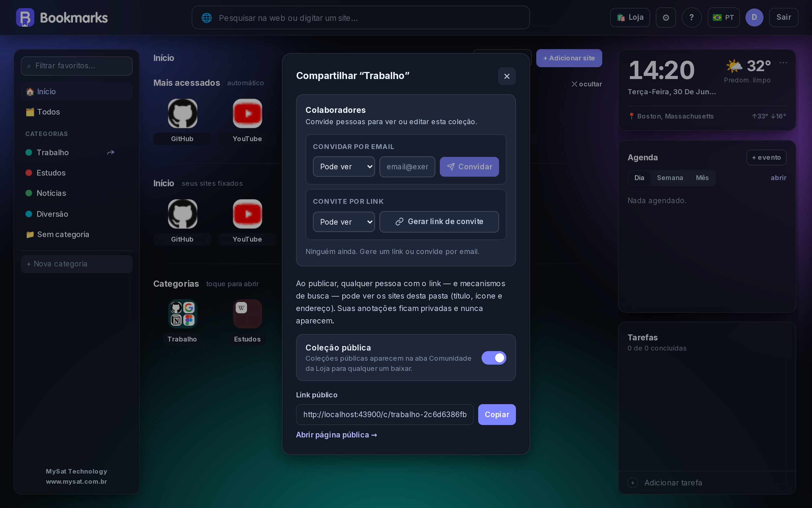This screenshot has height=508, width=812.
Task: Click abrir link in Agenda
Action: (778, 178)
